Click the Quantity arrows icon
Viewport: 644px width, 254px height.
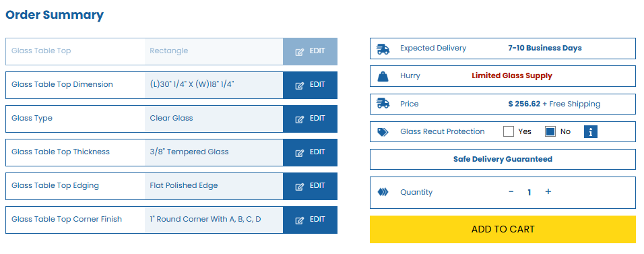coord(383,192)
